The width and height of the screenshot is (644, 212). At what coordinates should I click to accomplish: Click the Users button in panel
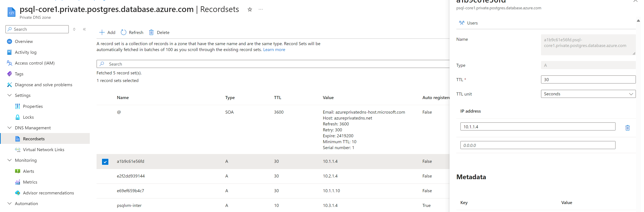pyautogui.click(x=468, y=23)
